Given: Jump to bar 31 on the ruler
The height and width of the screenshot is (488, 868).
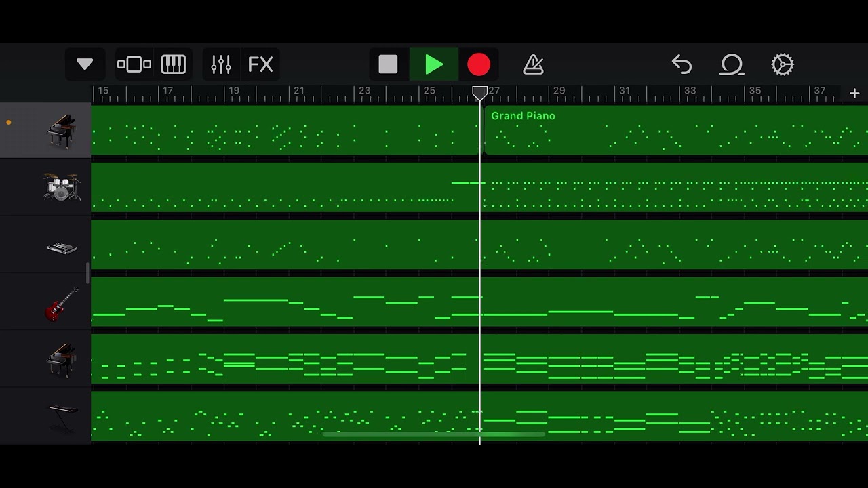Looking at the screenshot, I should pos(625,90).
